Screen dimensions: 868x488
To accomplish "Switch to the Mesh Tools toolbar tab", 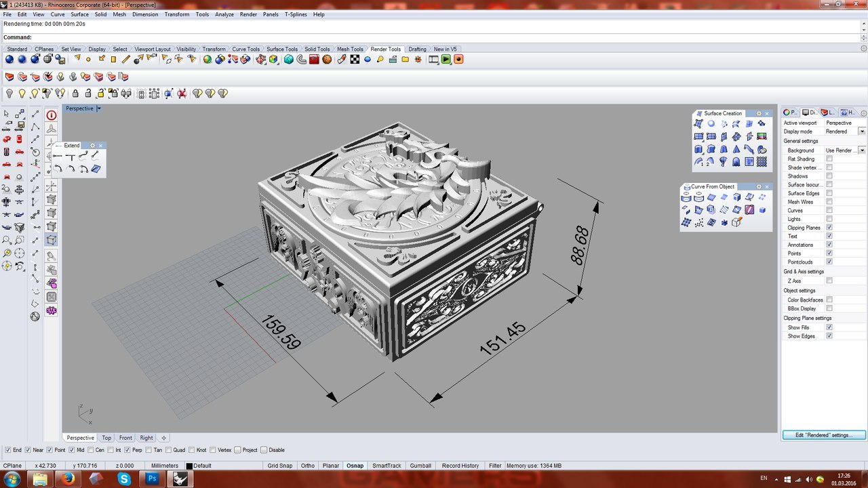I will (350, 49).
